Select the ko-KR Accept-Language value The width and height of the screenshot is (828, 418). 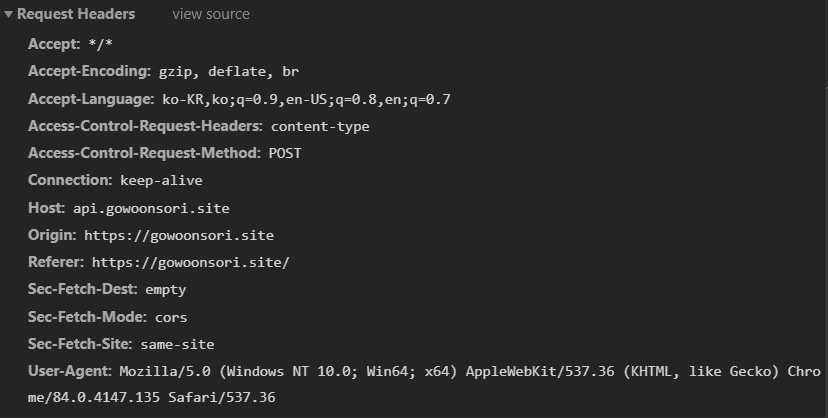[306, 99]
